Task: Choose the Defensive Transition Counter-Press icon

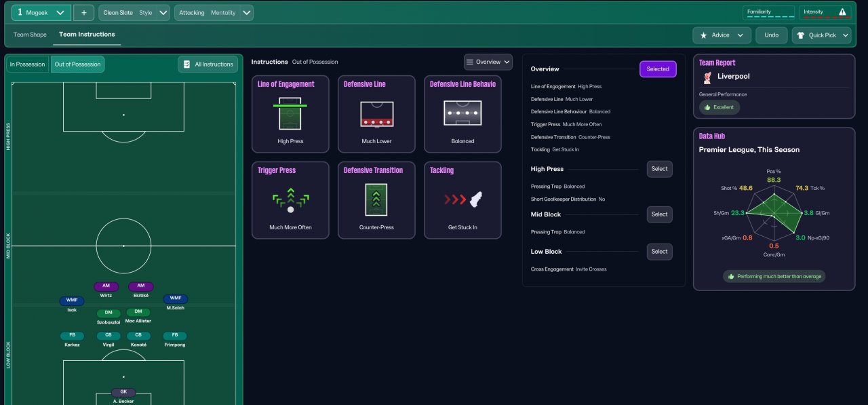Action: tap(376, 200)
